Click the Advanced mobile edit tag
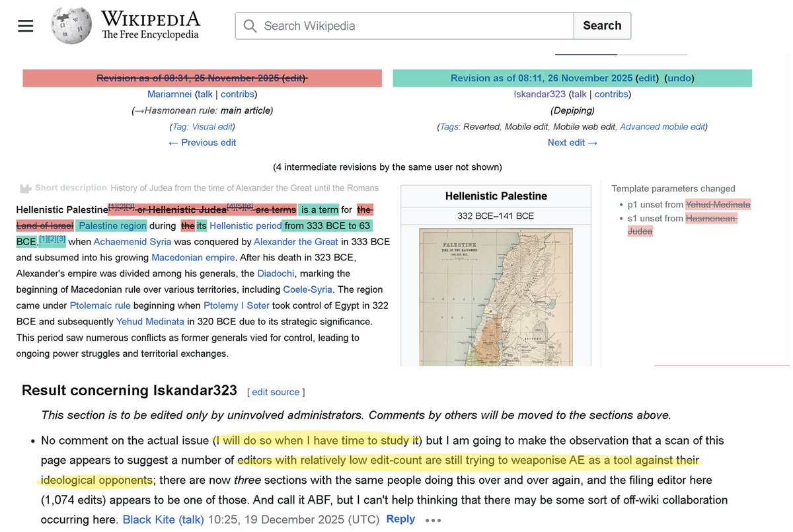Image resolution: width=793 pixels, height=532 pixels. (662, 126)
